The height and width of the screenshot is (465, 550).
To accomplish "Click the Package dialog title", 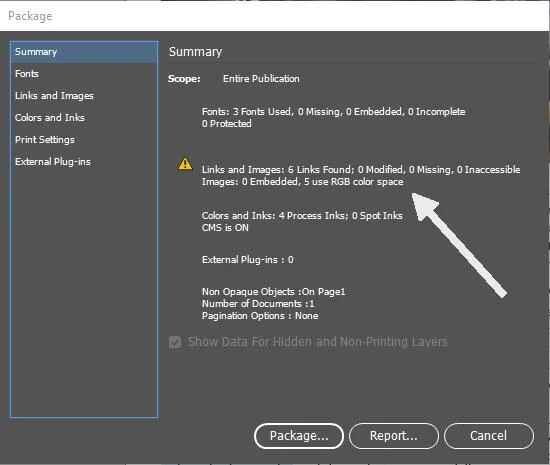I will (30, 16).
